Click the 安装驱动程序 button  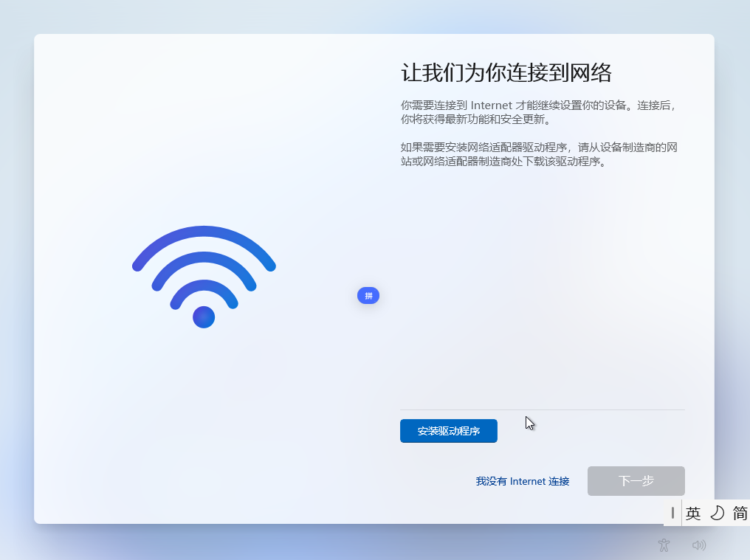coord(448,431)
